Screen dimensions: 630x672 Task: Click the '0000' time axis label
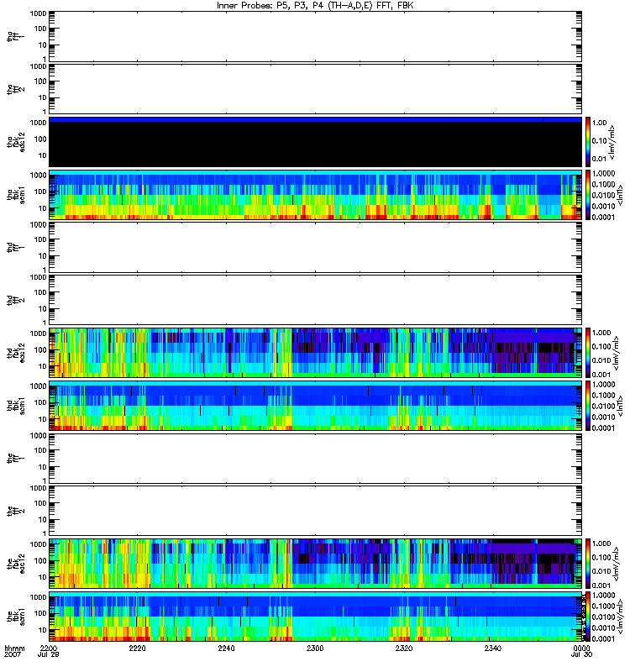581,648
